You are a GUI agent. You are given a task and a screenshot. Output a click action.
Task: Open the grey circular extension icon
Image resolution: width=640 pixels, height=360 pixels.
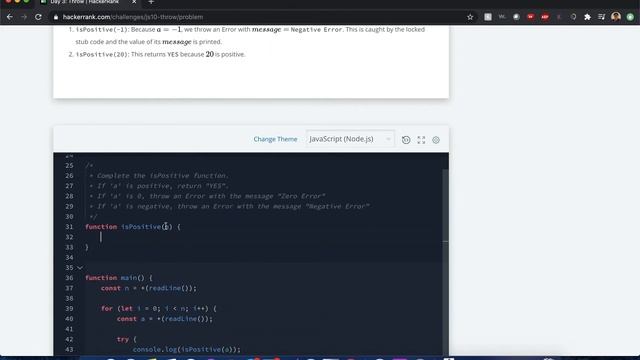coord(516,17)
